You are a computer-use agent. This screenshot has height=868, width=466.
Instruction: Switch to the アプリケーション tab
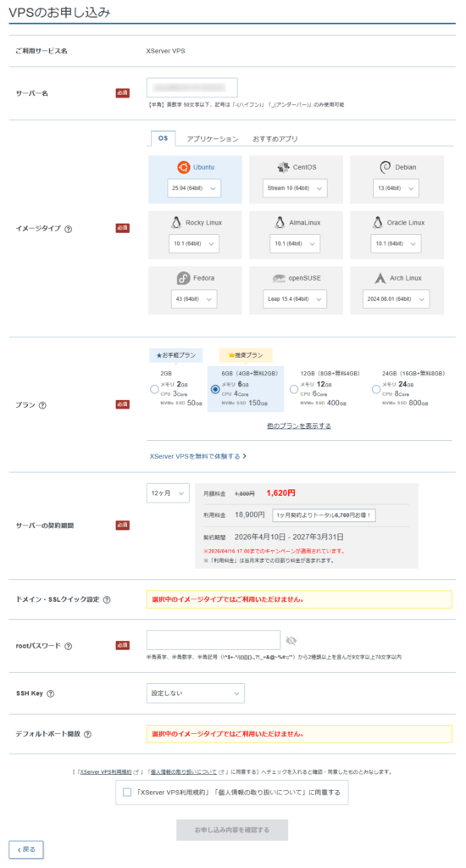click(x=213, y=139)
